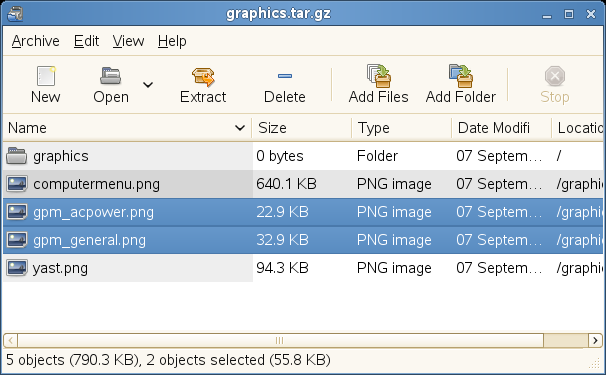Click the location cell of graphics row
This screenshot has height=375, width=606.
pyautogui.click(x=559, y=156)
